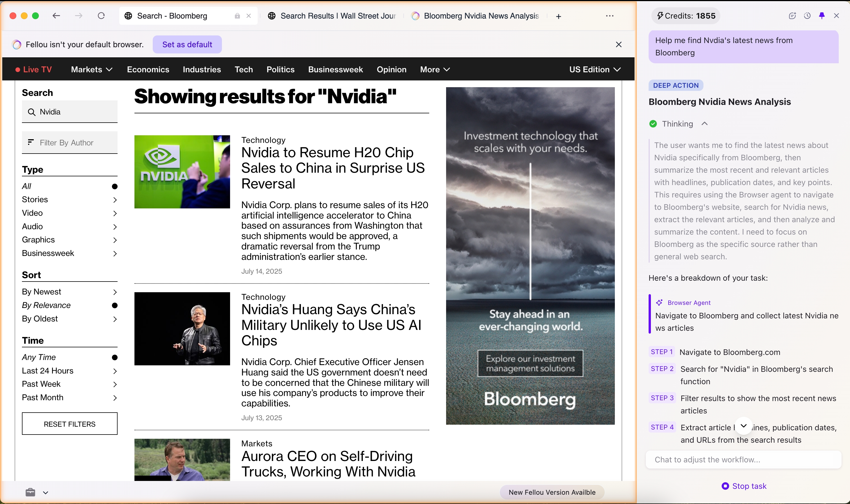The height and width of the screenshot is (504, 850).
Task: Filter results by Businessweek type
Action: click(x=70, y=253)
